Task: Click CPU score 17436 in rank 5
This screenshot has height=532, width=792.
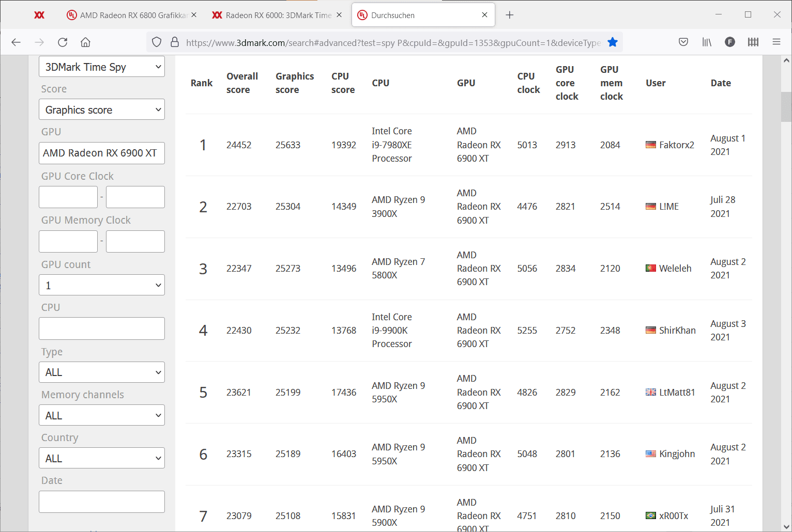Action: [344, 392]
